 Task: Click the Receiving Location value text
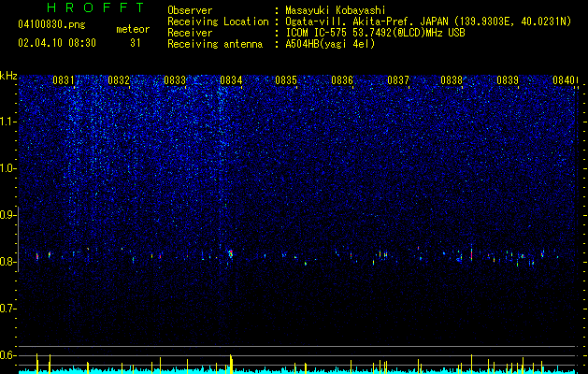428,22
